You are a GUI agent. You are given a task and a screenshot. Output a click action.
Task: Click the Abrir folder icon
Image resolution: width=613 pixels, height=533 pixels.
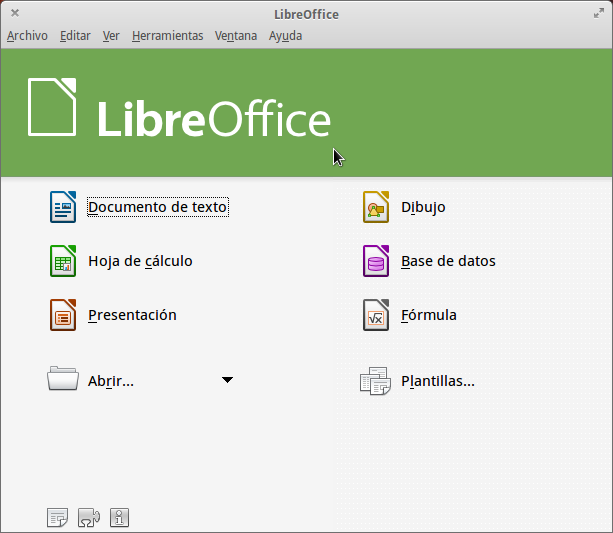coord(63,378)
